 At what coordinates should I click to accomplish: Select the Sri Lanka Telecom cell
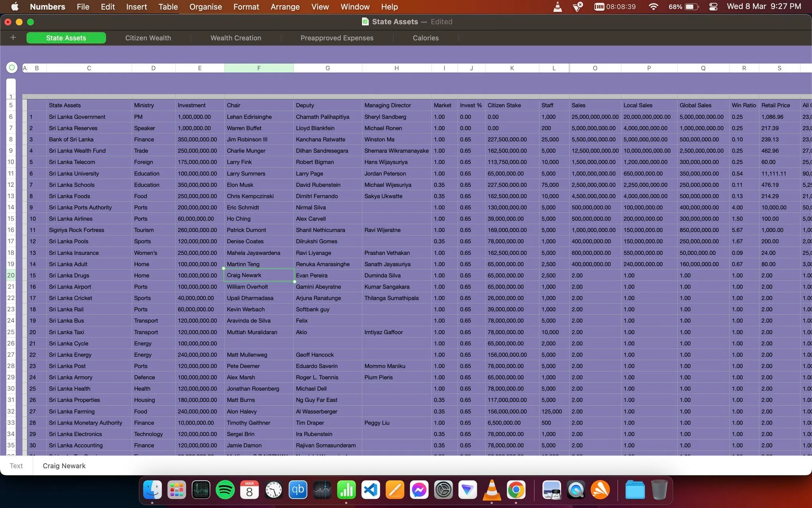tap(89, 162)
